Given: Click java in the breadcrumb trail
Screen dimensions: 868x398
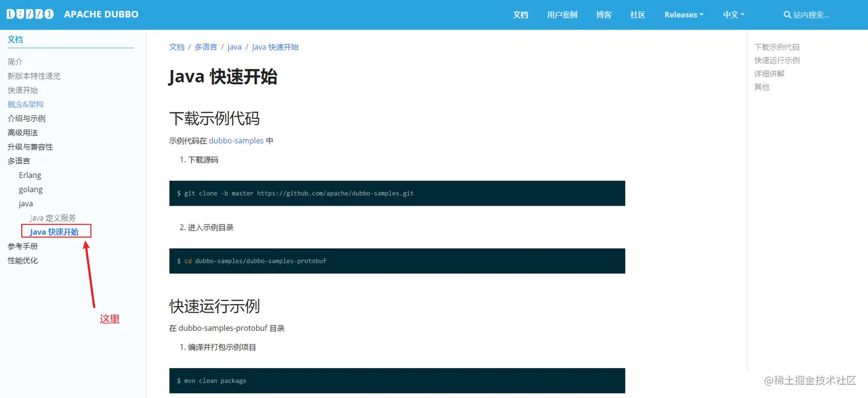Looking at the screenshot, I should pos(234,47).
